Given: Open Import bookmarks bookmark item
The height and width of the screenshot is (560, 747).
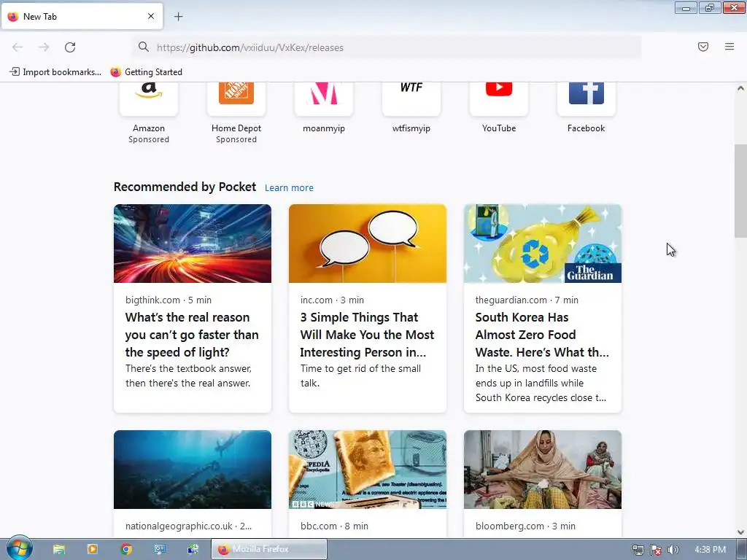Looking at the screenshot, I should coord(55,72).
